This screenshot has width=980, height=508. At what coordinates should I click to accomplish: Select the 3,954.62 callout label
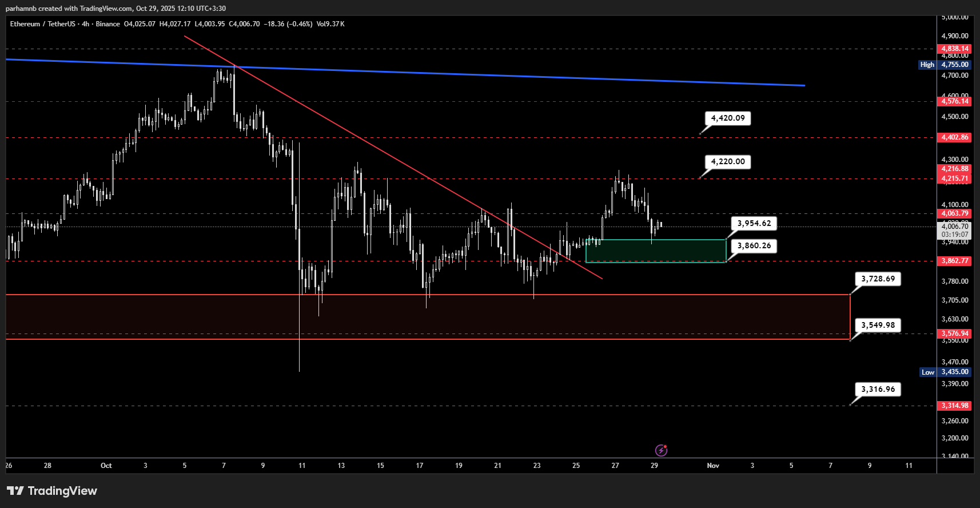(754, 224)
